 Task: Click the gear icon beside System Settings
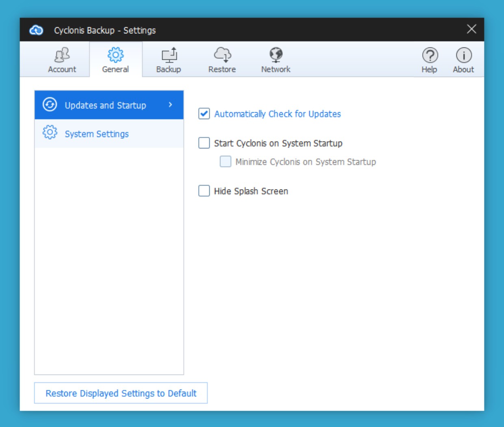(50, 133)
